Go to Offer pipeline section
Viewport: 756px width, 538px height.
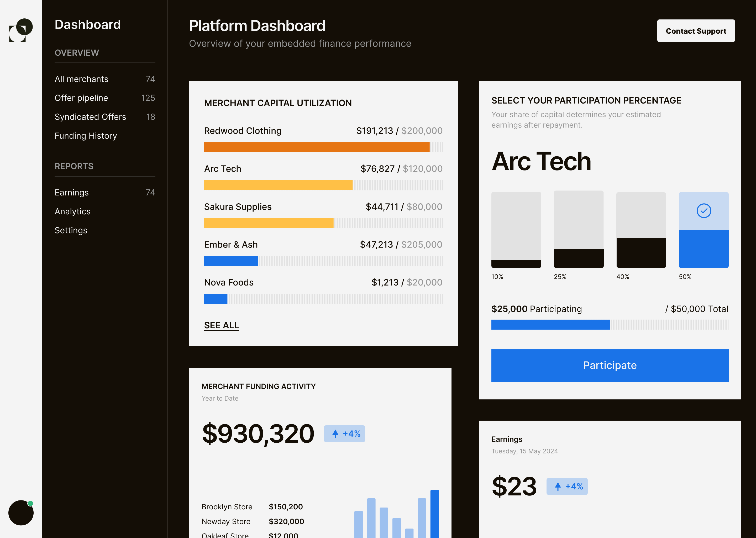click(81, 98)
